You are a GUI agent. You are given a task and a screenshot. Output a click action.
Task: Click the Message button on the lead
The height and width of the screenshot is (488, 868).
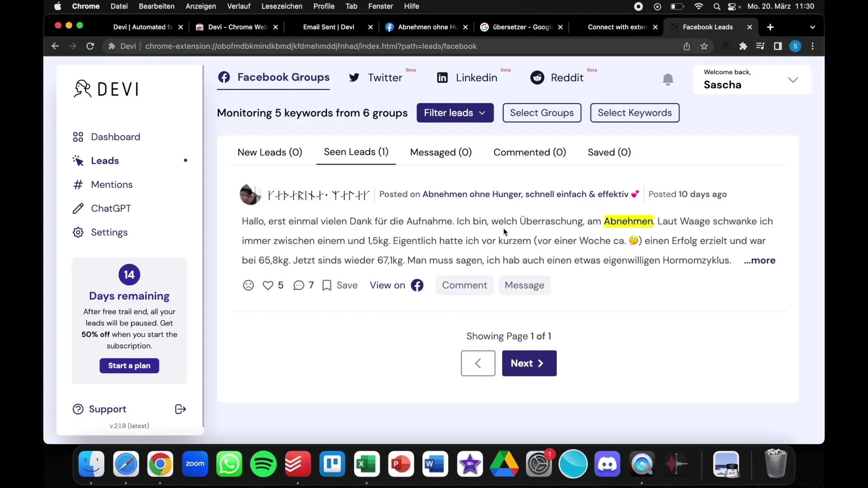pyautogui.click(x=524, y=286)
